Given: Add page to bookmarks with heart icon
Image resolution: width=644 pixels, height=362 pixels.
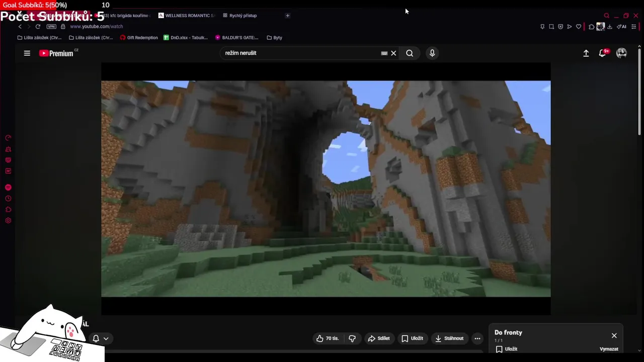Looking at the screenshot, I should click(579, 27).
